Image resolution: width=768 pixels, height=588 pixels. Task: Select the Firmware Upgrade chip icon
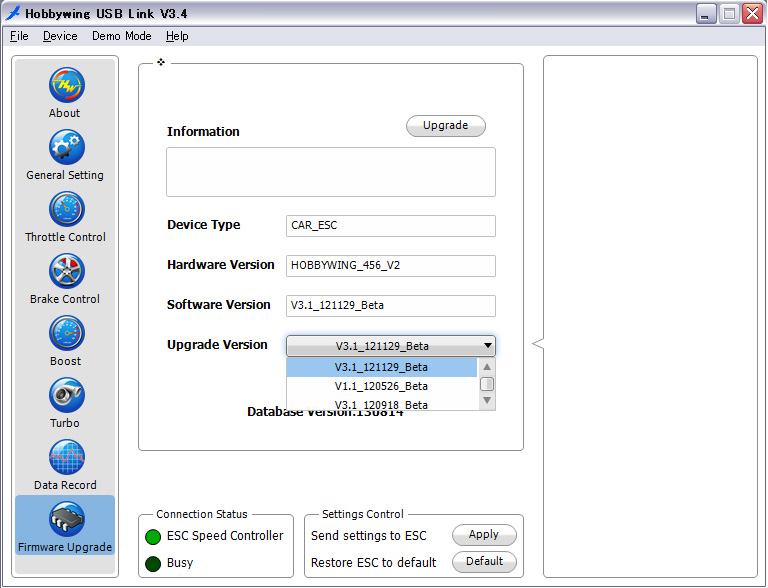pyautogui.click(x=66, y=520)
